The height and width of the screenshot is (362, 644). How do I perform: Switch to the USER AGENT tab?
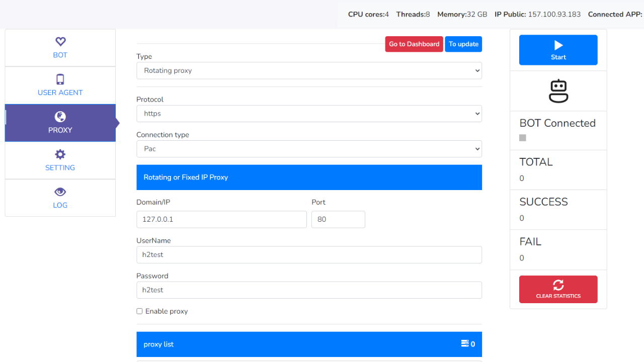(60, 93)
